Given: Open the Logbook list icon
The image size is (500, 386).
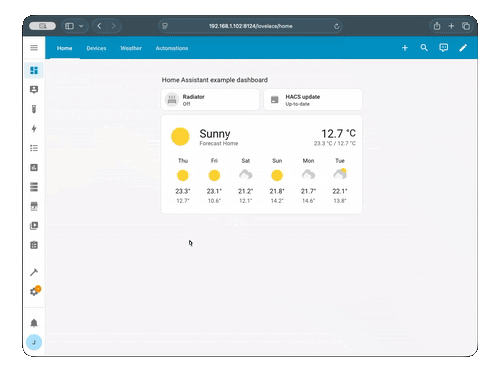Looking at the screenshot, I should (x=34, y=148).
